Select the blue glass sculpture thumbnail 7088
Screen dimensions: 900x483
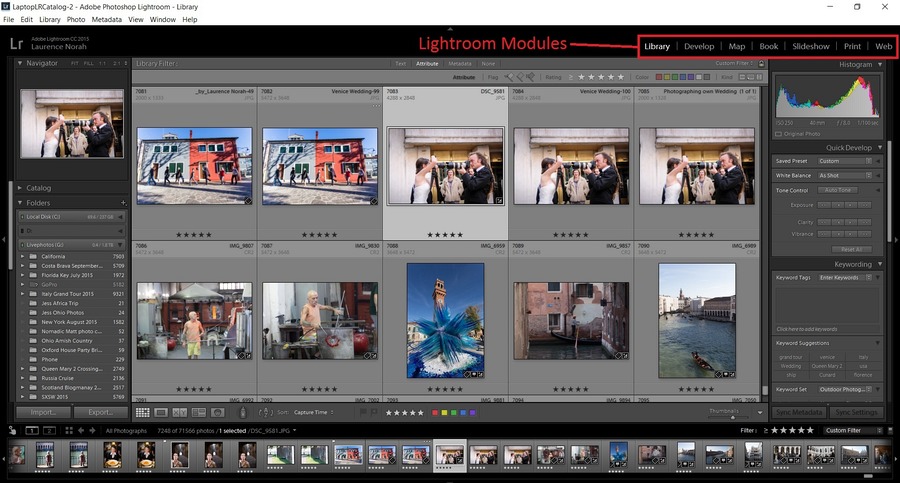445,320
